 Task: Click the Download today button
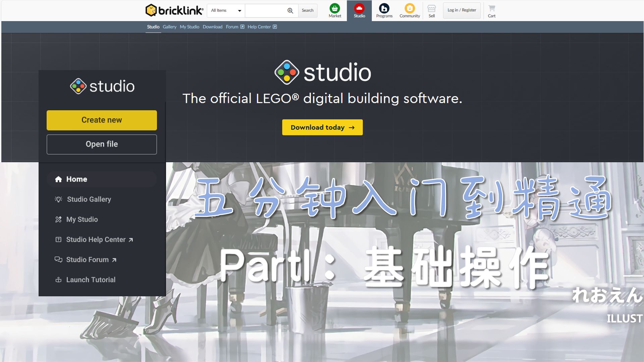pyautogui.click(x=322, y=127)
